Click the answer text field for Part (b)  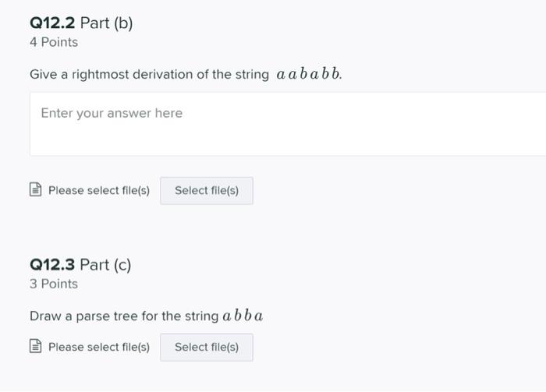pos(287,124)
